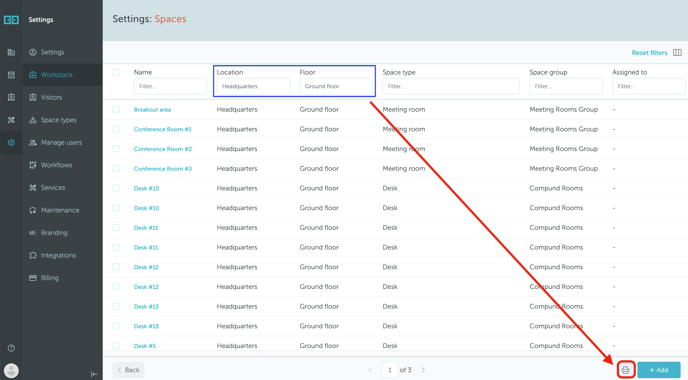Screen dimensions: 688x380
Task: Click the Desk type cell in Desk #5 row
Action: pos(390,346)
